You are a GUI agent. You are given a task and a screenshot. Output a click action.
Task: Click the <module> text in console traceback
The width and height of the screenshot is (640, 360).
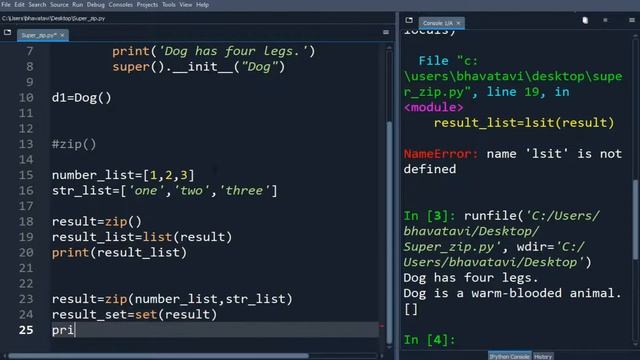[433, 107]
